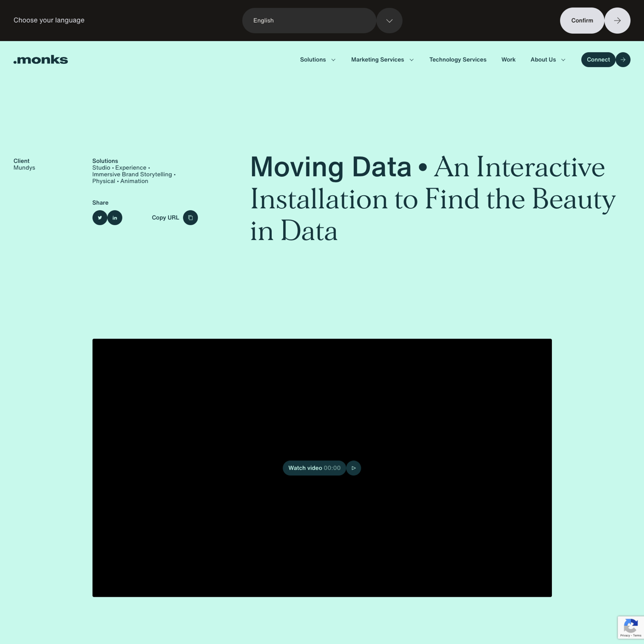Open the reCAPTCHA Privacy link

[624, 636]
